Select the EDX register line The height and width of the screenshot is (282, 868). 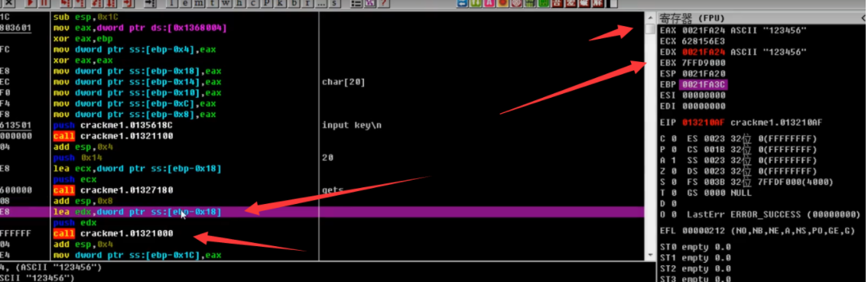coord(733,52)
